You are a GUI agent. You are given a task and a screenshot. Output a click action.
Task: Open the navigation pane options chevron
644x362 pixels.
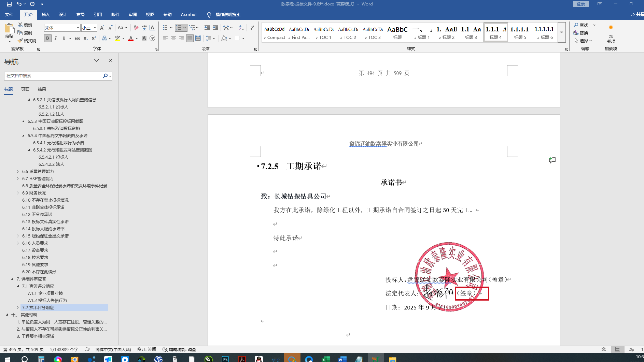97,60
